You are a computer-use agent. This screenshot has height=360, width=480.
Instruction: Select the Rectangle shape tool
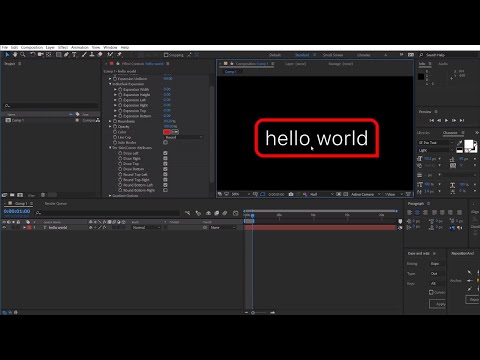tap(59, 55)
